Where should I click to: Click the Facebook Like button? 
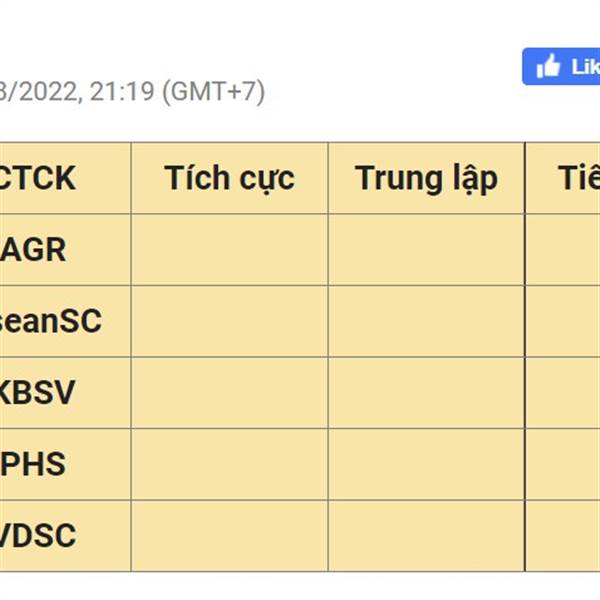point(561,67)
